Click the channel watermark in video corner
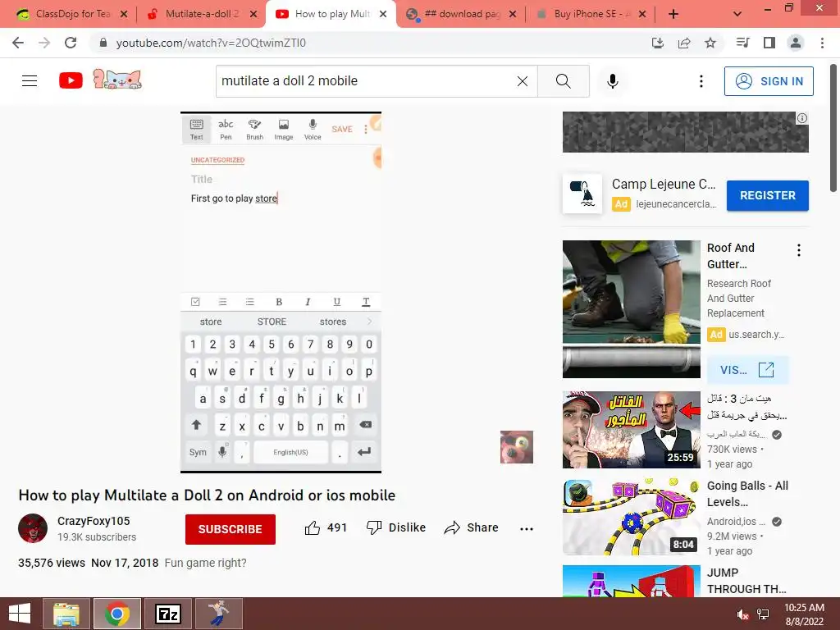The width and height of the screenshot is (840, 630). [x=517, y=447]
